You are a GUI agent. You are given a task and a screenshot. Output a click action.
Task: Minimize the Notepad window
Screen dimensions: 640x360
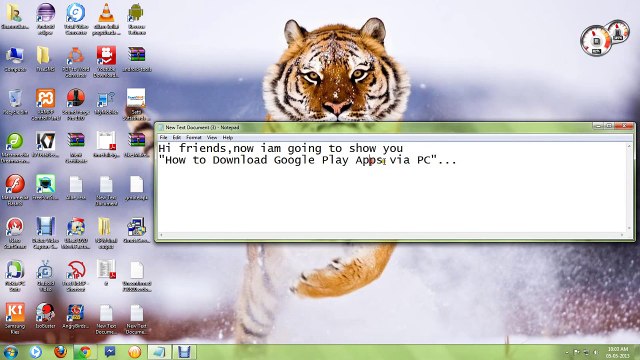click(x=598, y=126)
